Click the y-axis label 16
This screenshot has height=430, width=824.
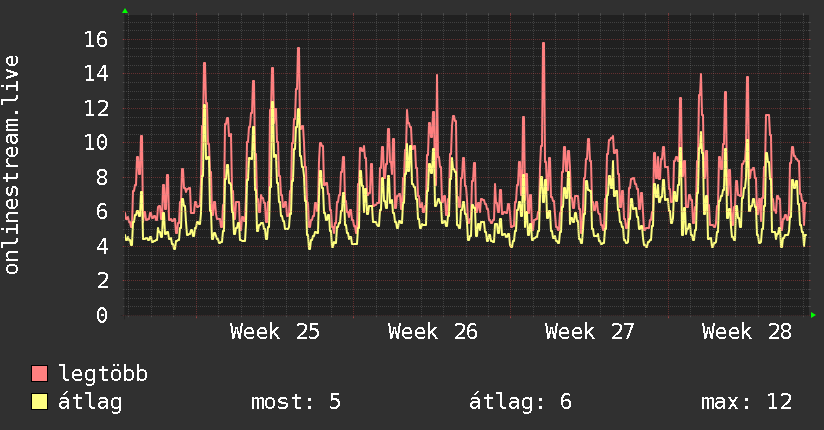point(96,39)
